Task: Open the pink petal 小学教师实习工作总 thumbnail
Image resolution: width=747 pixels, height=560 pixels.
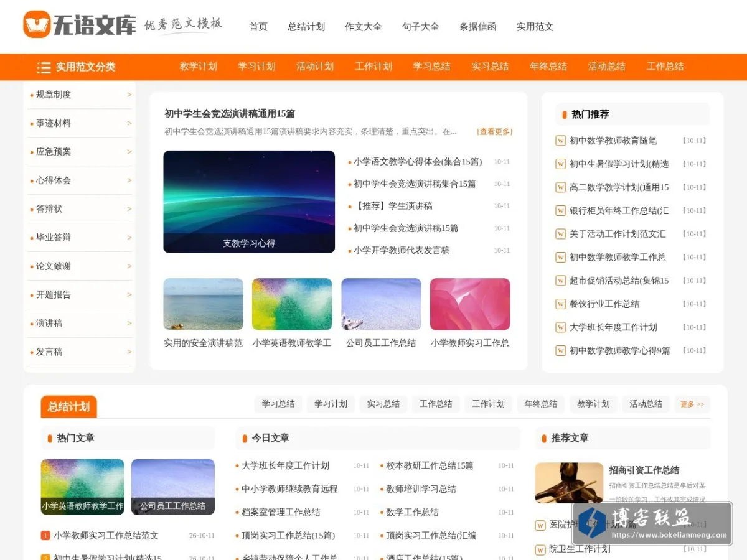Action: (470, 304)
